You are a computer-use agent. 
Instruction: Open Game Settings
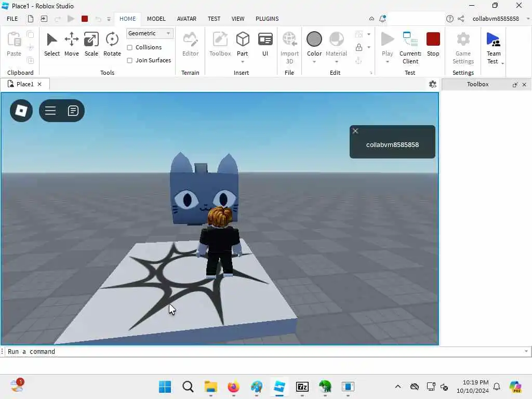[463, 47]
